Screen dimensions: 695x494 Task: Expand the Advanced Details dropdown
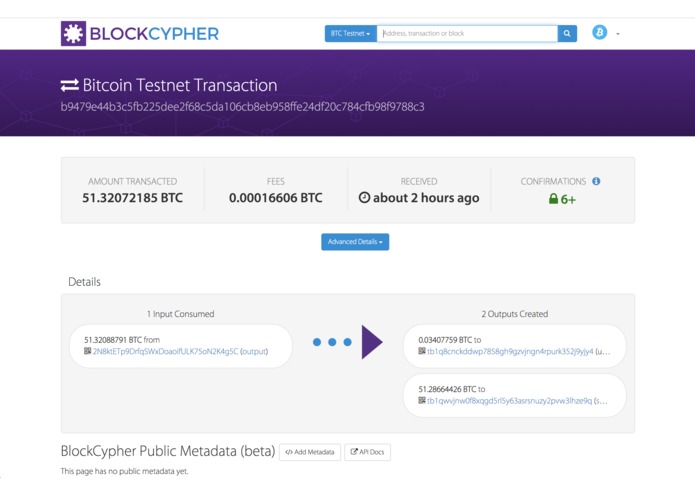pyautogui.click(x=355, y=242)
